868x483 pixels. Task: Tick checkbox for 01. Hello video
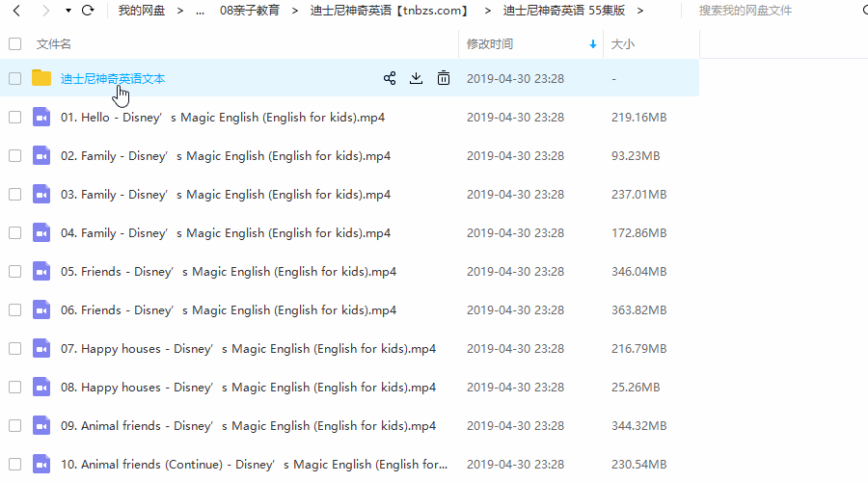(x=14, y=118)
